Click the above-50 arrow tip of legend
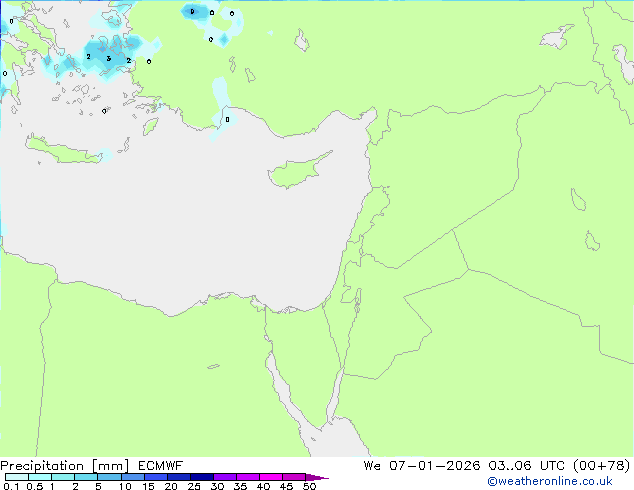Screen dimensions: 634x490 click(x=317, y=477)
